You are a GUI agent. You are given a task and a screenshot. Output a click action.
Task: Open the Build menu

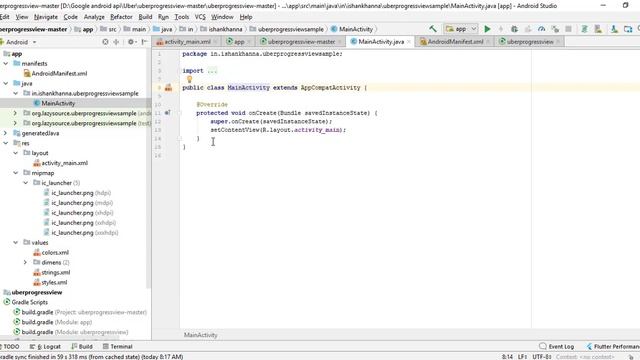(x=145, y=17)
